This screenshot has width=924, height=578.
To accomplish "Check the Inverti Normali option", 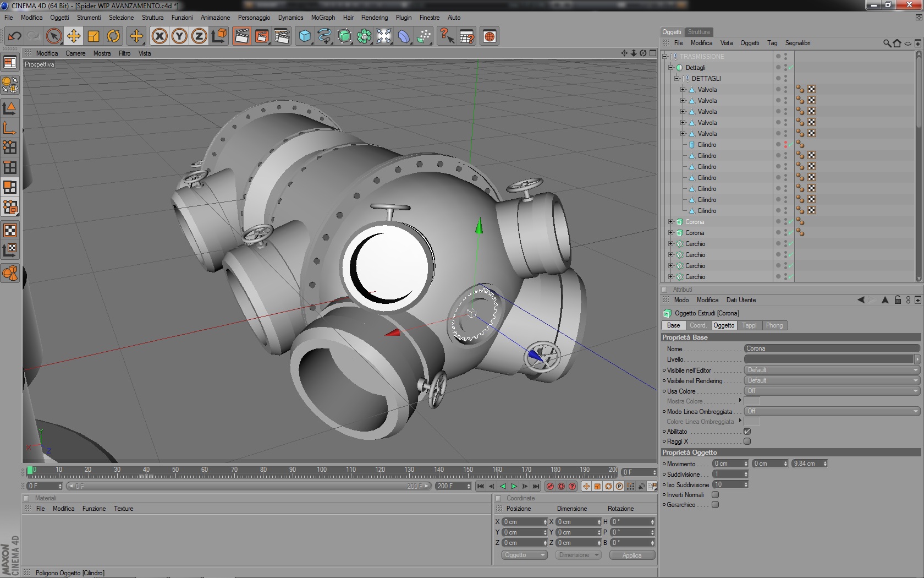I will 715,495.
